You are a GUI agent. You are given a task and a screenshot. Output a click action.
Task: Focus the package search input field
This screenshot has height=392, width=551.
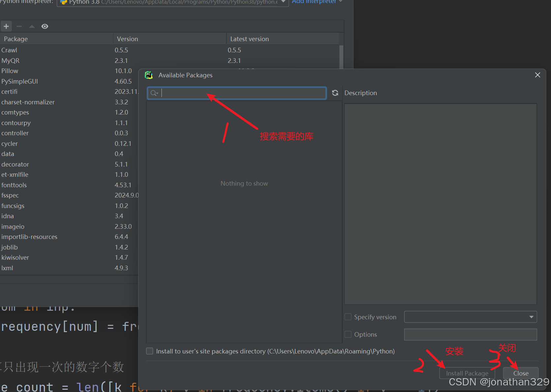tap(237, 93)
